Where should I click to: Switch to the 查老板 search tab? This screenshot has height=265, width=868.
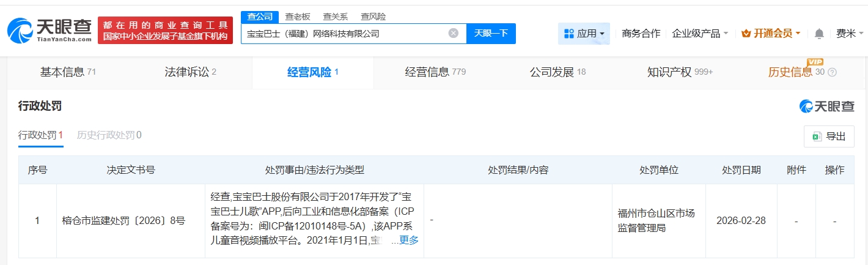(298, 17)
